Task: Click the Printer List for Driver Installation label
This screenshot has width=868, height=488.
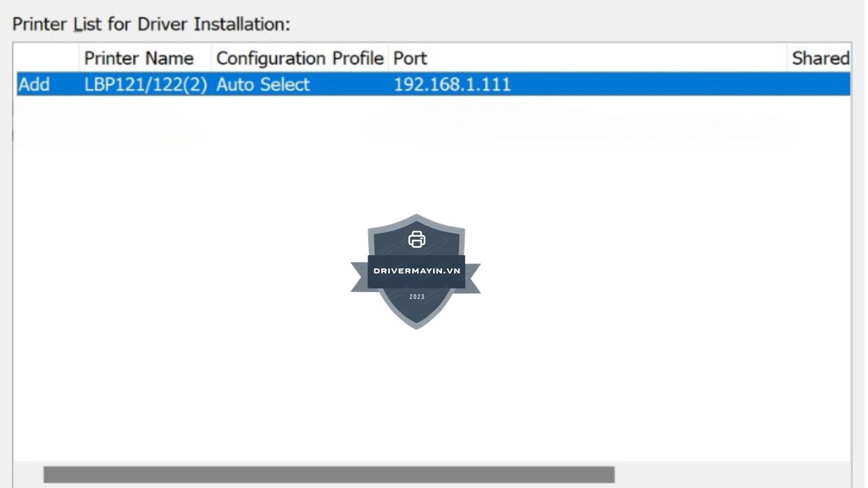Action: pyautogui.click(x=151, y=24)
